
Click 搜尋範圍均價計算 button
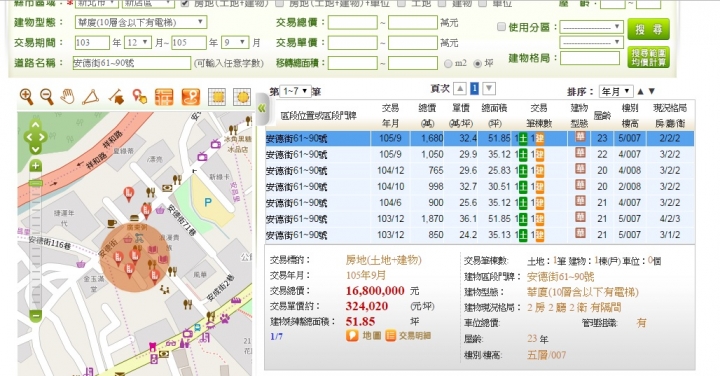[648, 58]
